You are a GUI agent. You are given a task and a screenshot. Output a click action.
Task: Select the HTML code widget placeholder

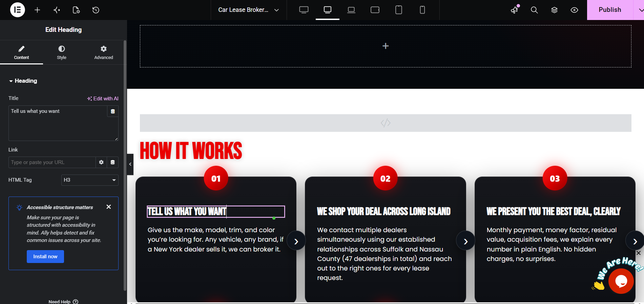(x=386, y=123)
